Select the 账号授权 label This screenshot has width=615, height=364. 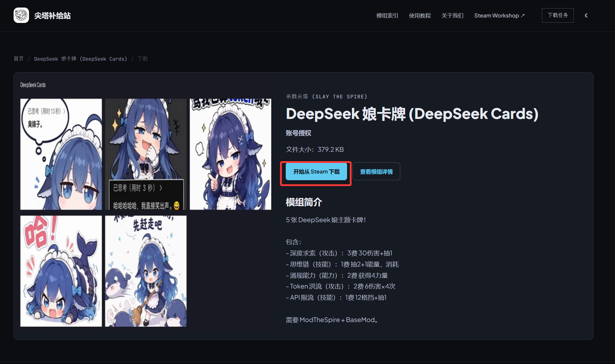pyautogui.click(x=298, y=133)
